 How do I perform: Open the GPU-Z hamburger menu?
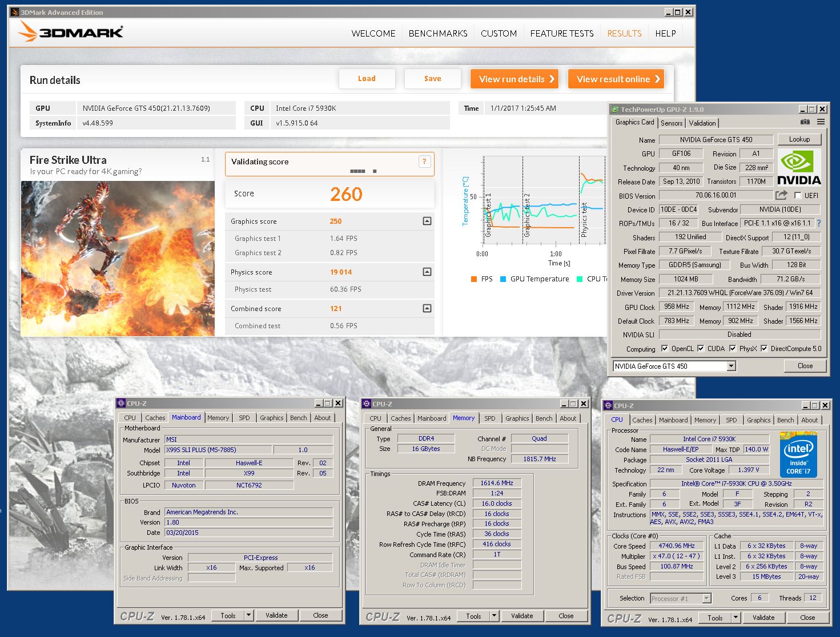[821, 122]
